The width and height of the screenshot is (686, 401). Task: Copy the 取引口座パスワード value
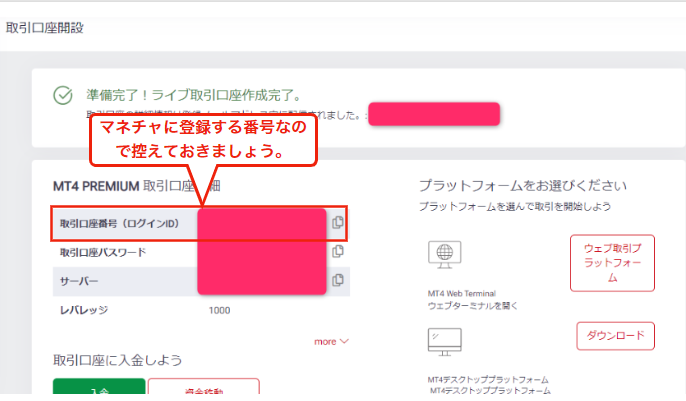(338, 252)
